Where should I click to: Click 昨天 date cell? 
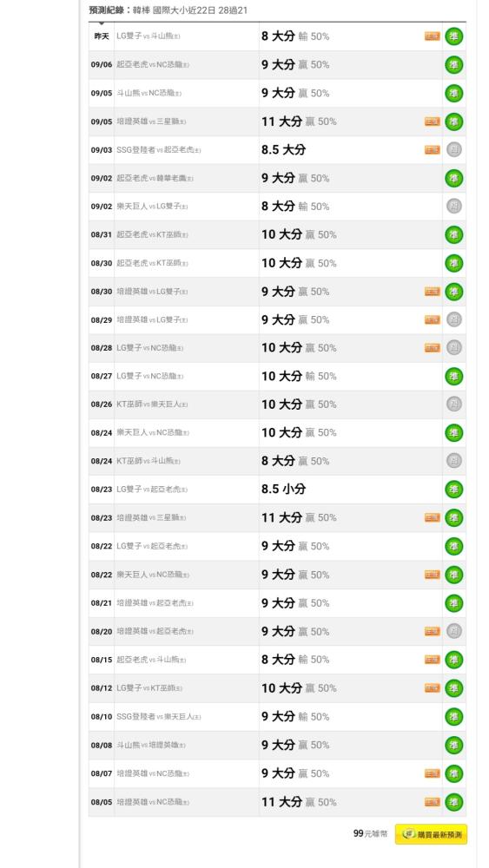click(x=102, y=36)
